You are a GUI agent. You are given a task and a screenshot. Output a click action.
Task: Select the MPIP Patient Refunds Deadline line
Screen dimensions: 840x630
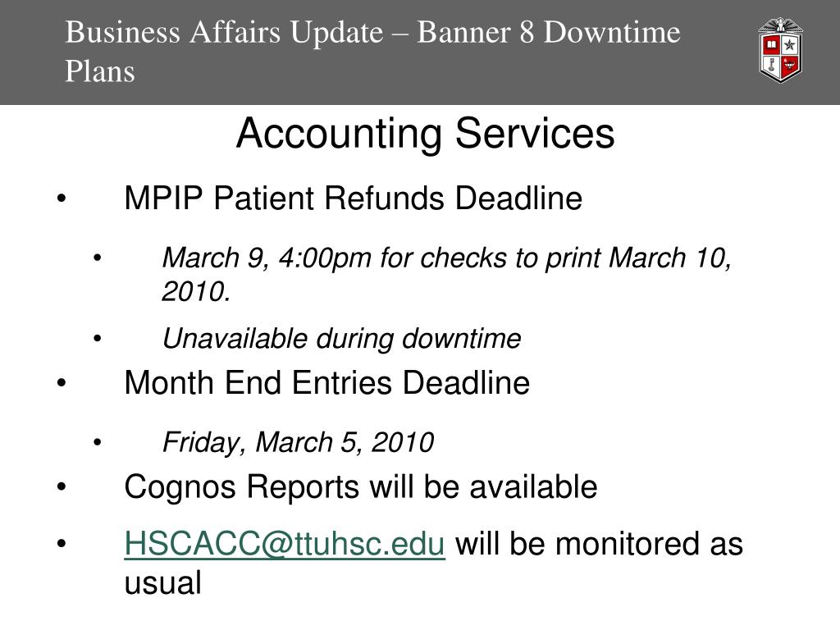pos(353,199)
